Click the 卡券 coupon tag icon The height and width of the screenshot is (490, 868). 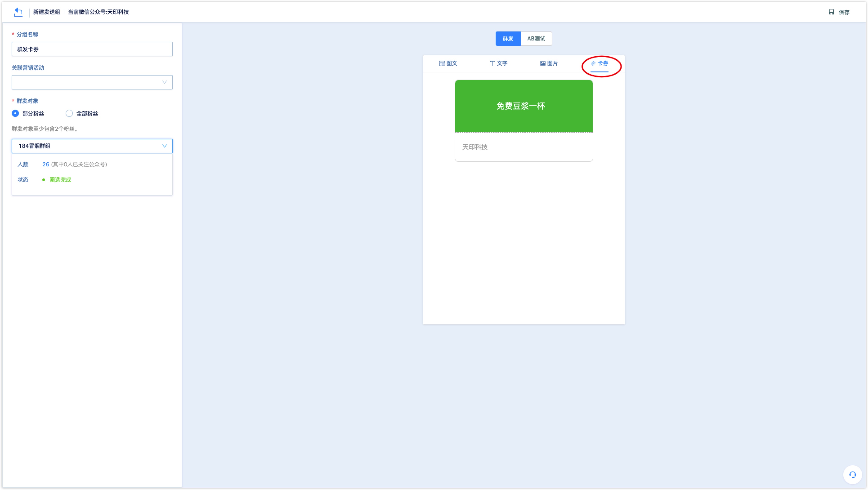click(x=593, y=63)
